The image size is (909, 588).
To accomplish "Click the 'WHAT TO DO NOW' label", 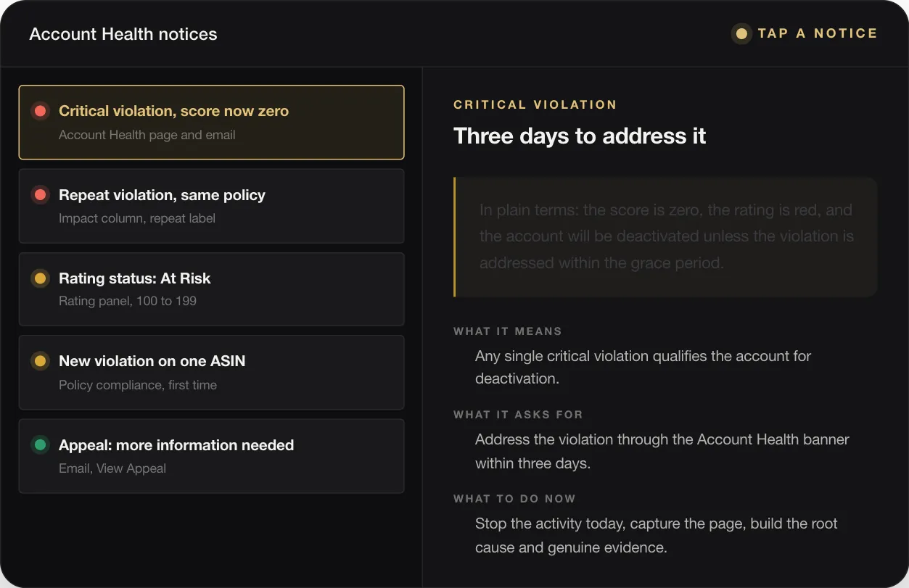I will [514, 499].
